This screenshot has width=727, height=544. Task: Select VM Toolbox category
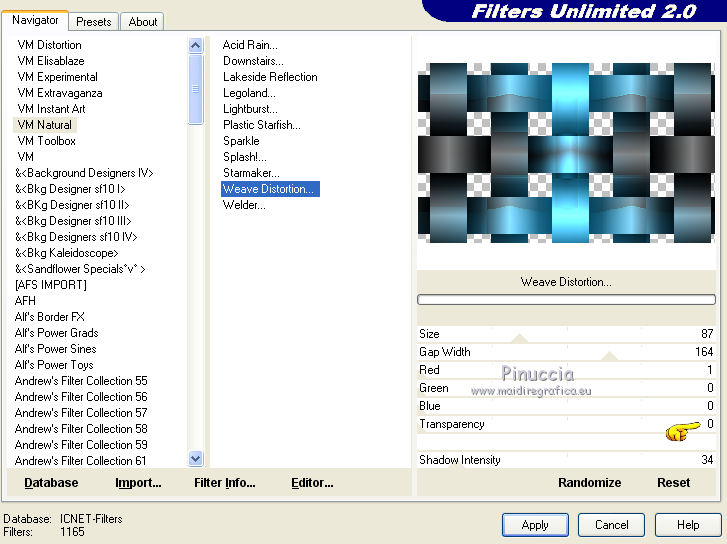(x=46, y=141)
